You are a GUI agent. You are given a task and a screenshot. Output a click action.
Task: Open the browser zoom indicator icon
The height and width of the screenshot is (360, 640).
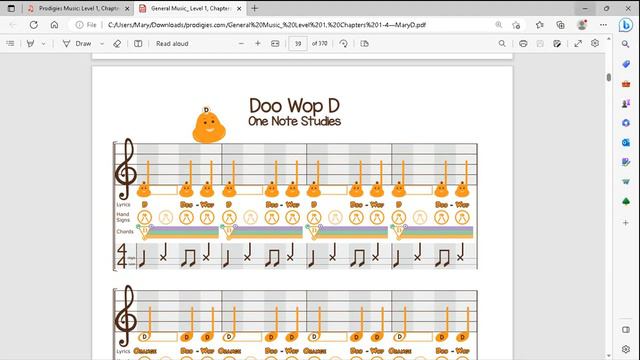click(498, 25)
